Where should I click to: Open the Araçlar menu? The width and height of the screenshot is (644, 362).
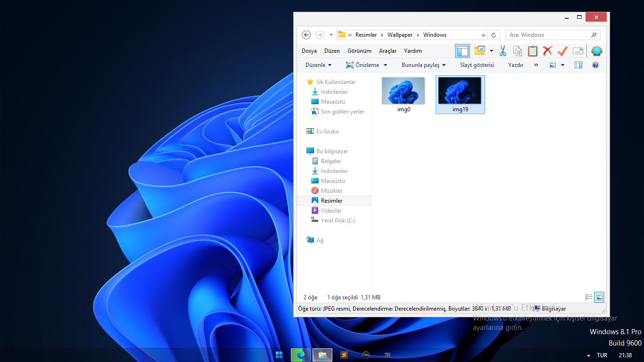pyautogui.click(x=388, y=51)
